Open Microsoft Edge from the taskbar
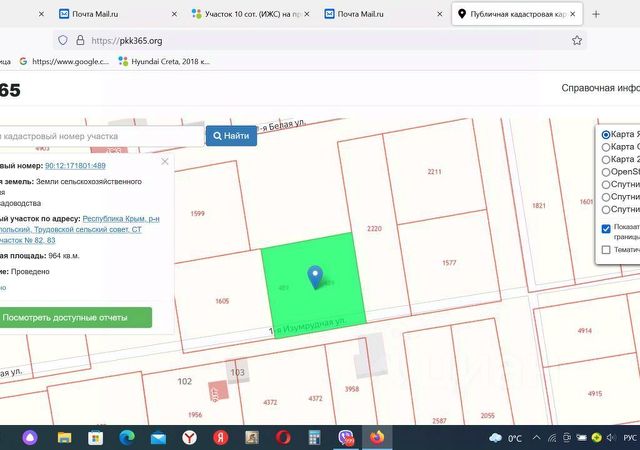This screenshot has width=640, height=450. tap(127, 438)
